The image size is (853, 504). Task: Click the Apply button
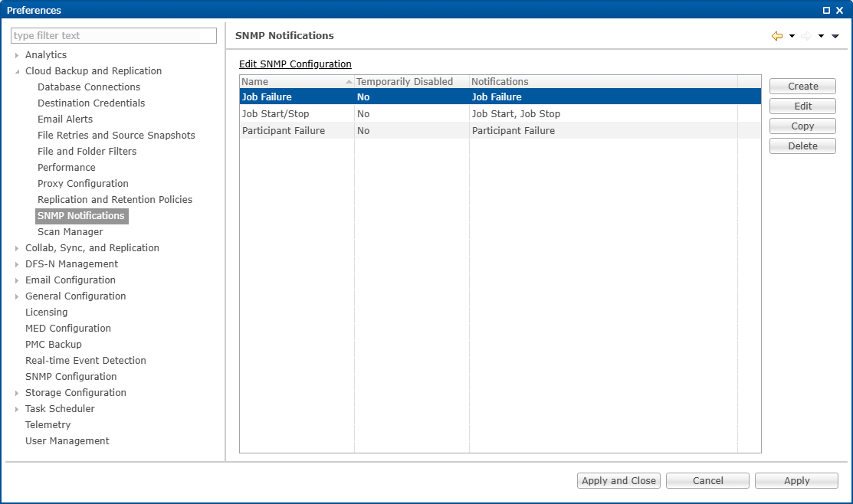point(796,480)
